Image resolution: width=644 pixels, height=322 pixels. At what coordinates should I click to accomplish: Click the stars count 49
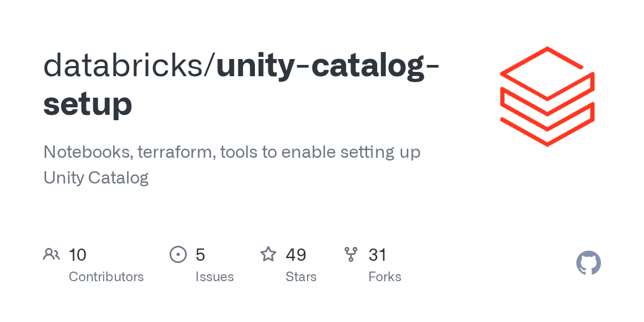(x=296, y=255)
